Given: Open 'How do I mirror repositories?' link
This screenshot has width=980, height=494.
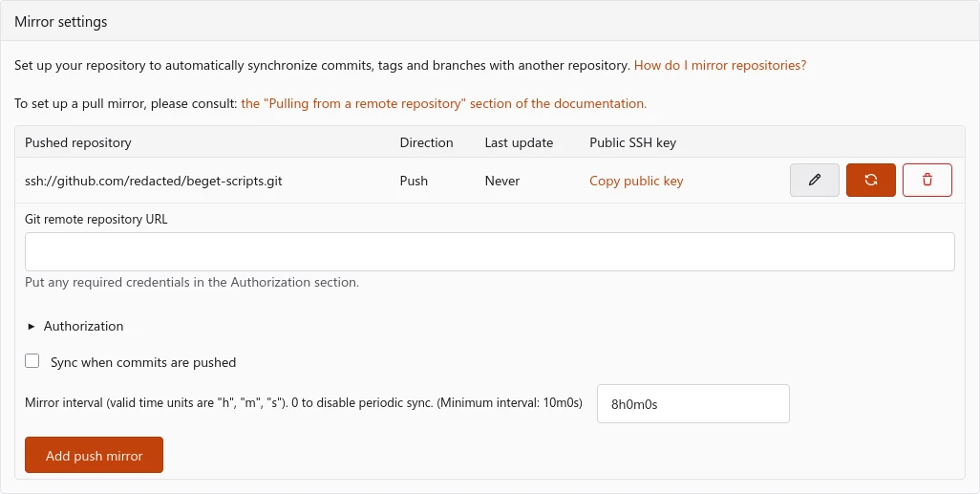Looking at the screenshot, I should [x=720, y=66].
